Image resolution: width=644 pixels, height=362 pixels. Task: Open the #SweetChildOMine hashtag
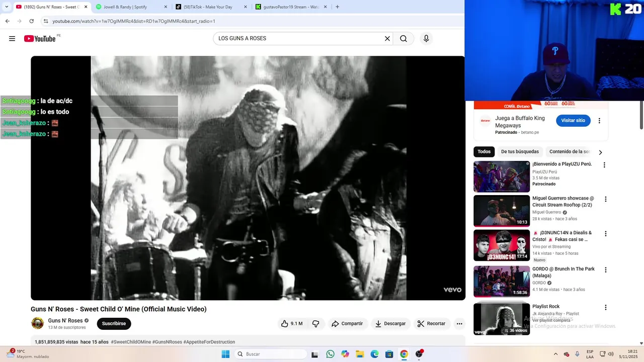pos(131,342)
